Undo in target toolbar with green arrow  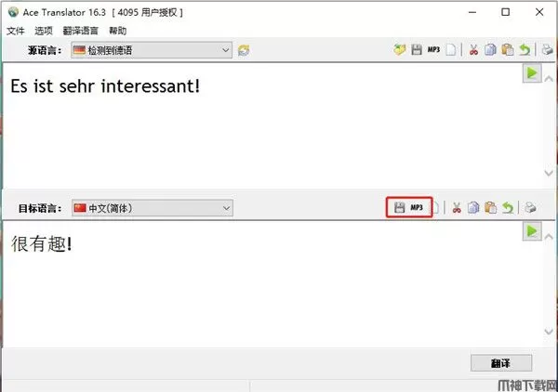pyautogui.click(x=508, y=207)
